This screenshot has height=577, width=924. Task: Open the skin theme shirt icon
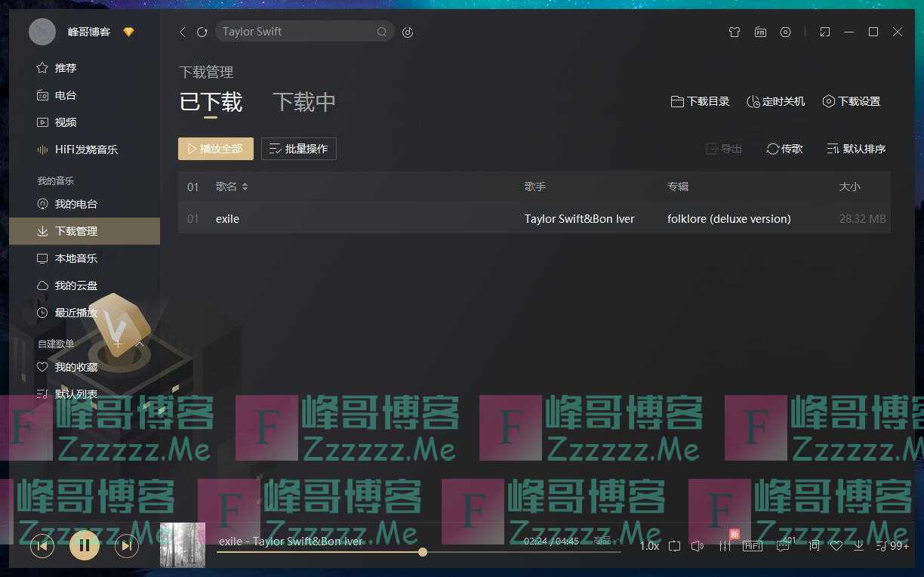[735, 32]
